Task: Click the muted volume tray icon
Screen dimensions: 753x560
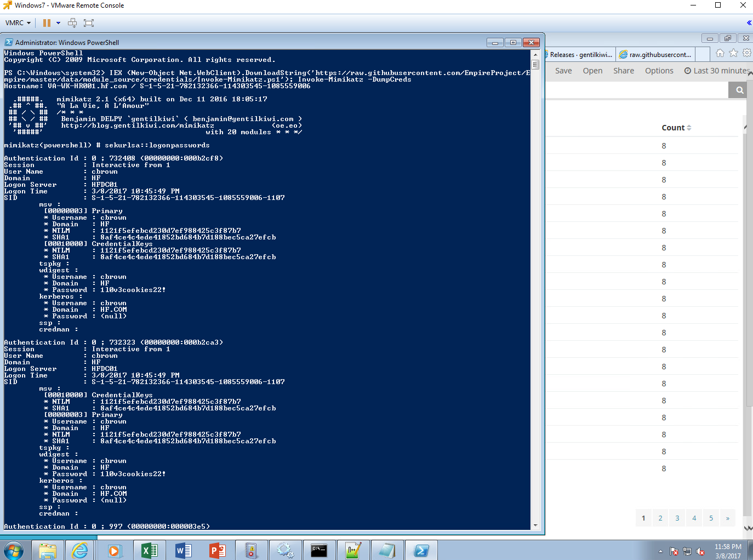Action: point(700,552)
